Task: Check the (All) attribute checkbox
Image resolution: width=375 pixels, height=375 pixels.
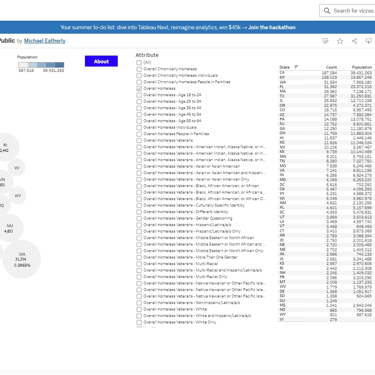Action: pyautogui.click(x=139, y=62)
